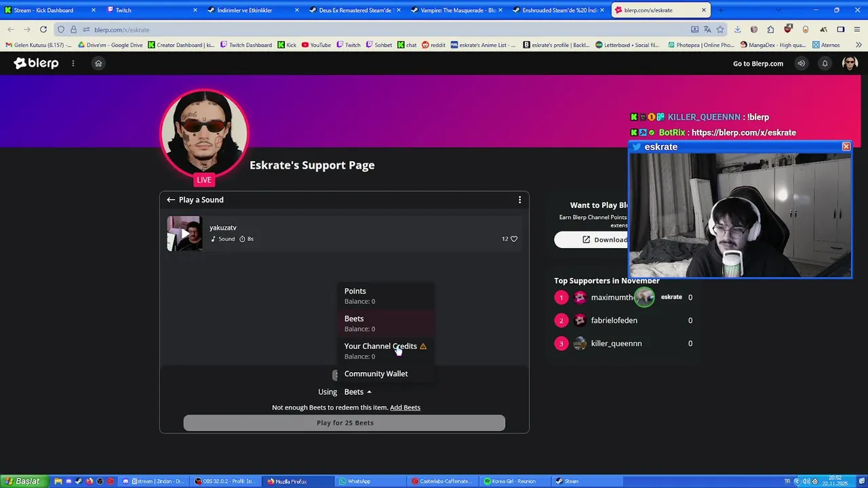Screen dimensions: 868x488
Task: Open killer_queennn supporter entry
Action: [624, 343]
